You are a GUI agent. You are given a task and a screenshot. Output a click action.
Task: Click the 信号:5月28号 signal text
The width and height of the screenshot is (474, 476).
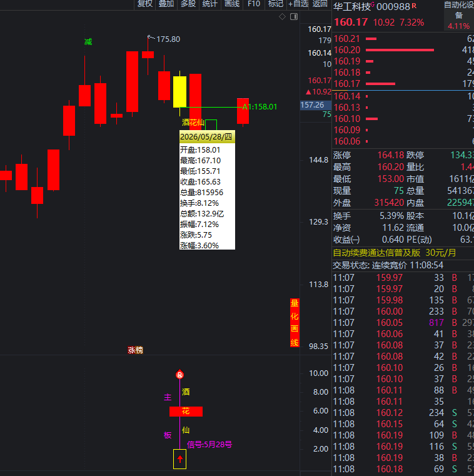[x=209, y=445]
